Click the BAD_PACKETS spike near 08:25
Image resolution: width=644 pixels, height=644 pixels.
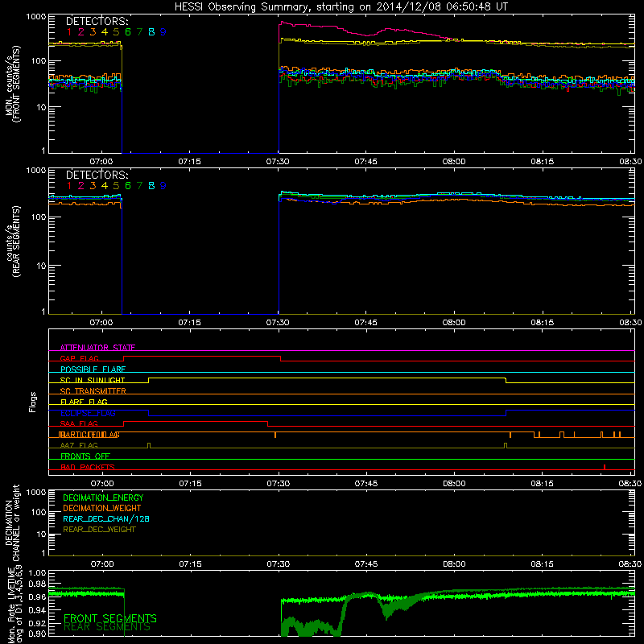click(x=605, y=467)
